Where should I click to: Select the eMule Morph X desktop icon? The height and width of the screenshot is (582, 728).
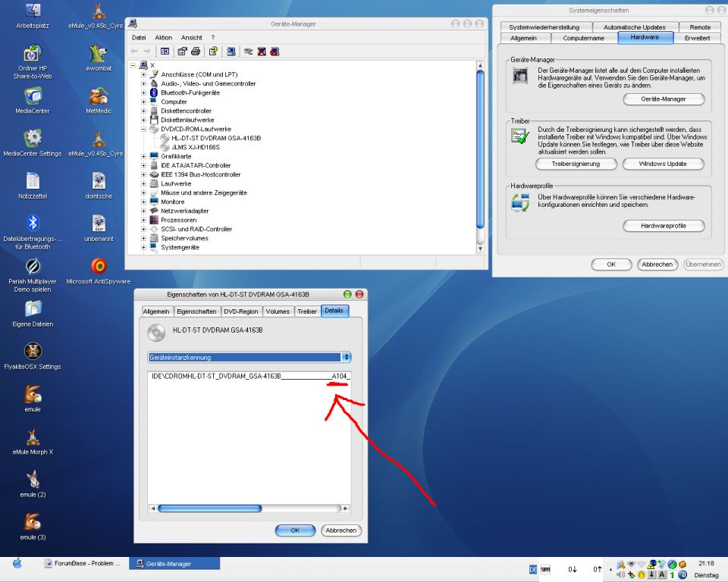click(33, 442)
